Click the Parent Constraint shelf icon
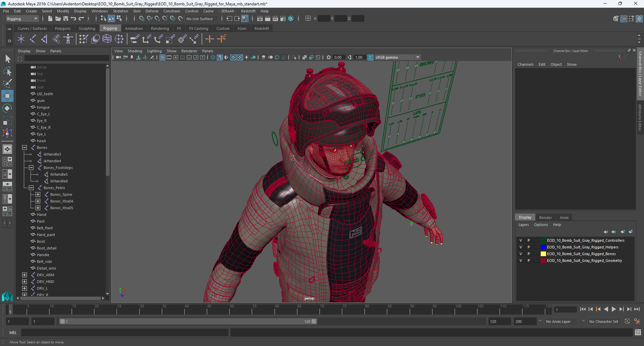This screenshot has width=644, height=346. [x=135, y=39]
